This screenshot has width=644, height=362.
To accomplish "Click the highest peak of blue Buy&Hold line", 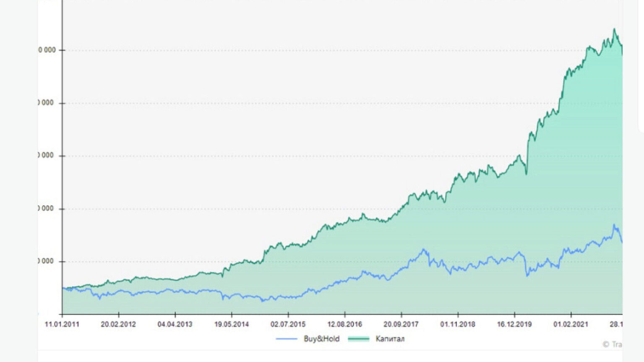I will click(x=614, y=225).
